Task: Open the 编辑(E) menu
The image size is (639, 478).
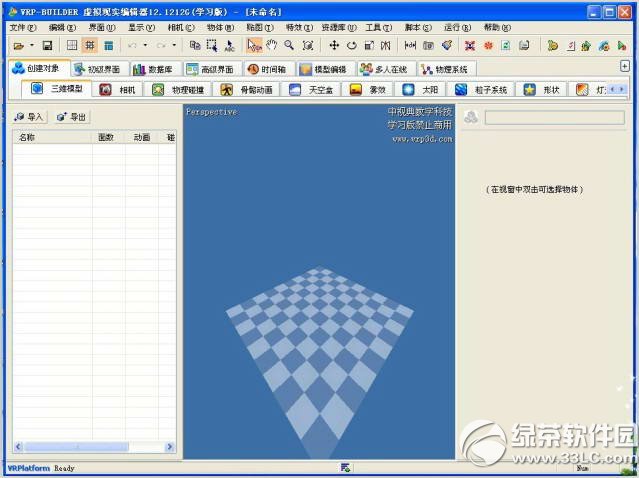Action: coord(62,27)
